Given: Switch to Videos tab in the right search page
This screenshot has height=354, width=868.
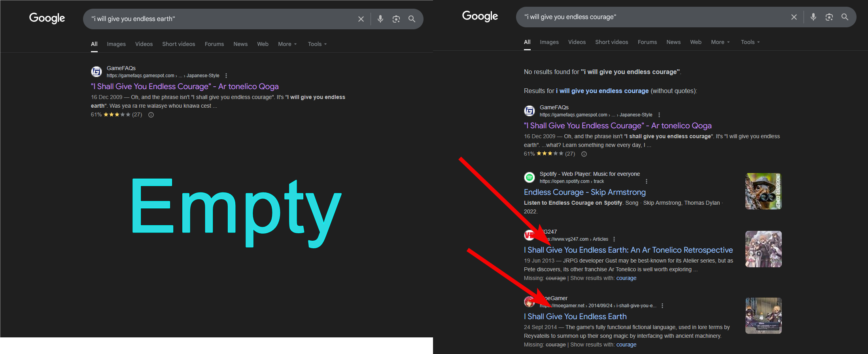Looking at the screenshot, I should coord(577,42).
